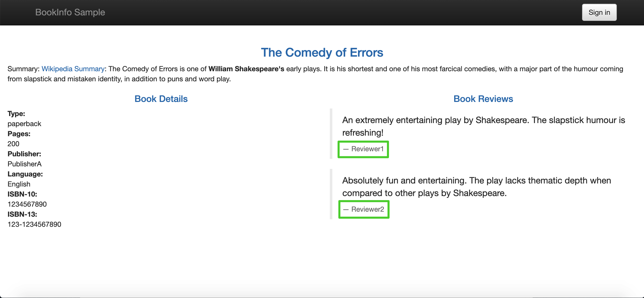Screen dimensions: 644x298
Task: Click the ISBN-10 number 1234567890
Action: click(x=27, y=204)
